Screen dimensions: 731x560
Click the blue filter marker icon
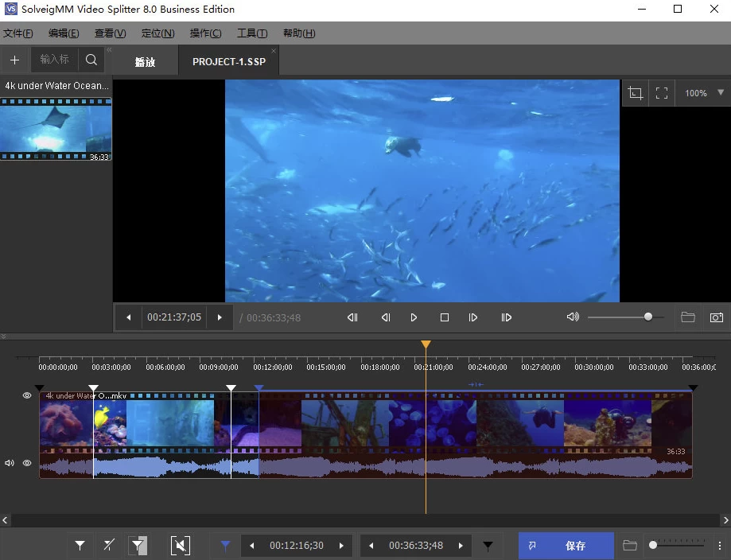[224, 546]
